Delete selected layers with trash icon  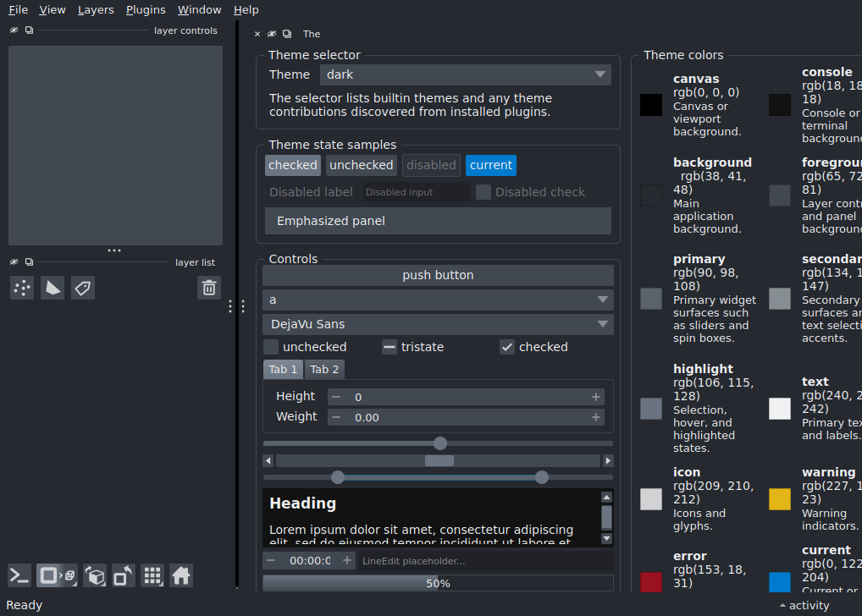coord(209,288)
